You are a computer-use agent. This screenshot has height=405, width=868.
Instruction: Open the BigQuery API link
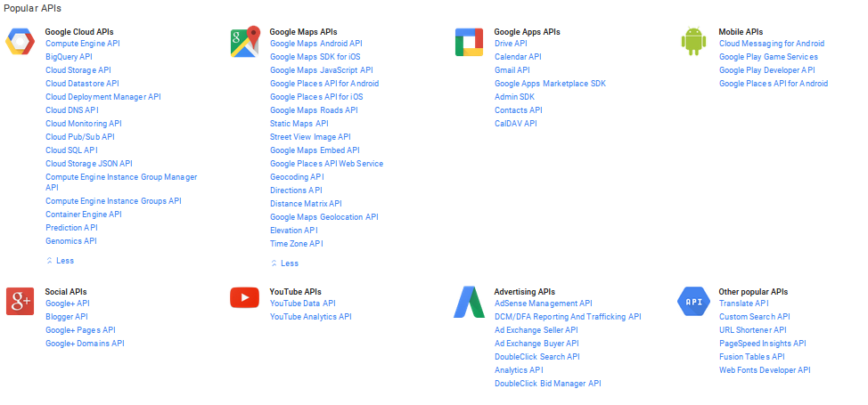click(69, 56)
